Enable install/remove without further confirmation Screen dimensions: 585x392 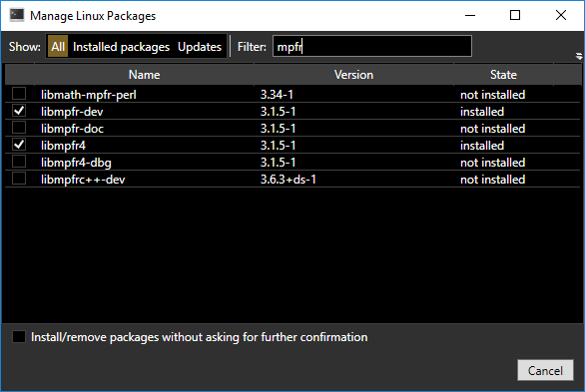coord(19,337)
